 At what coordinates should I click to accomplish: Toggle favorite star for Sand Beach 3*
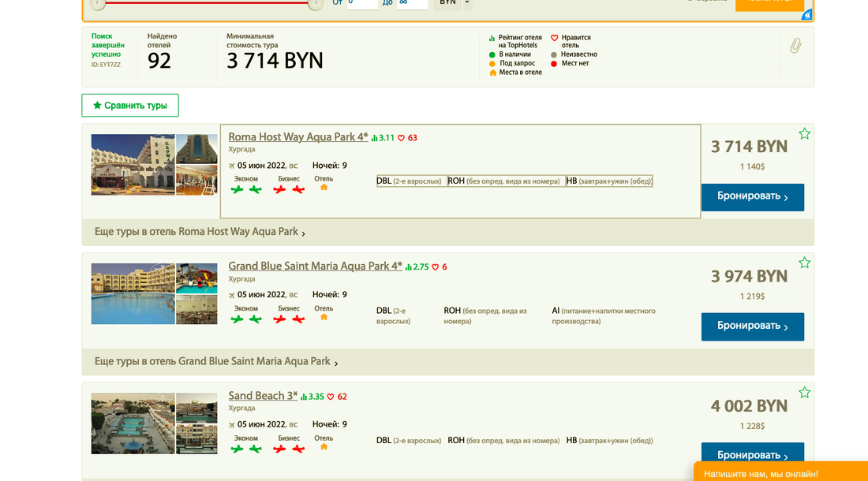[804, 393]
